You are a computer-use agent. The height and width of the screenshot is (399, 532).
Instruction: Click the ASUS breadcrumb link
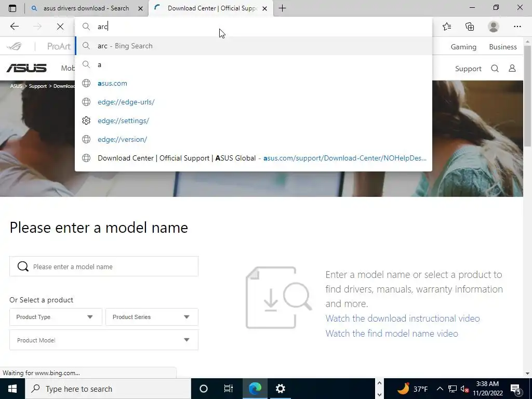pos(16,86)
